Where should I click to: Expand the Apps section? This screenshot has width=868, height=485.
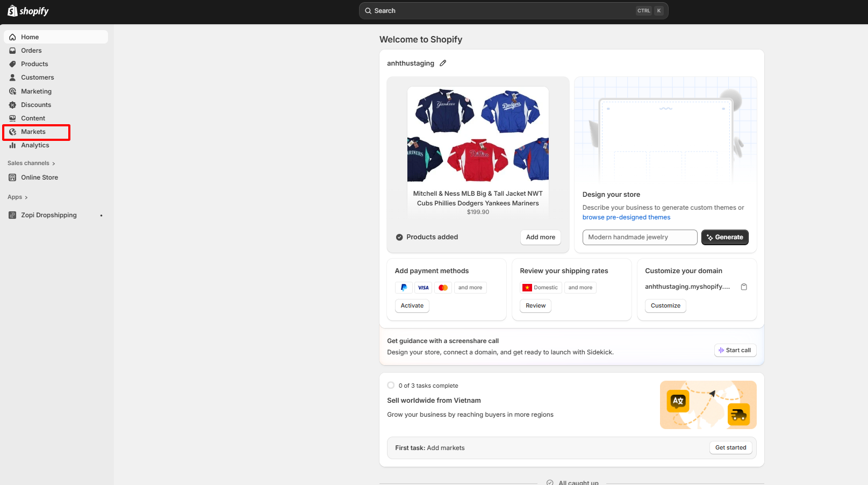tap(18, 197)
